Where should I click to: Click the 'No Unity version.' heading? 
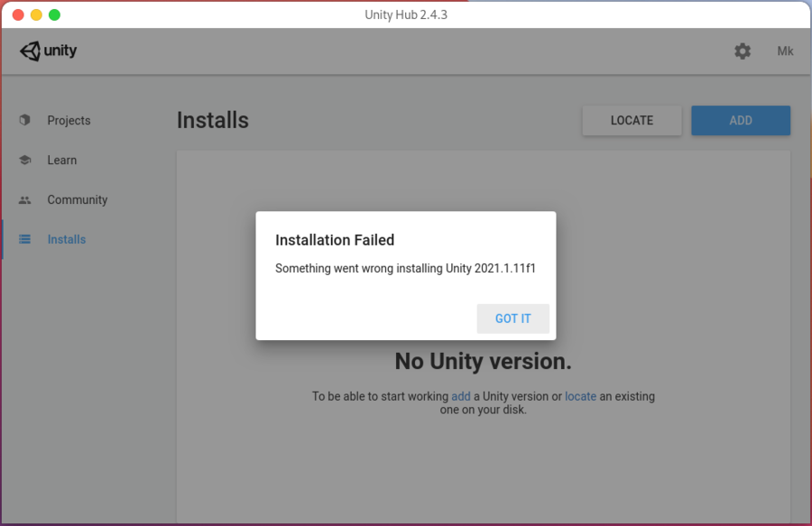tap(484, 362)
